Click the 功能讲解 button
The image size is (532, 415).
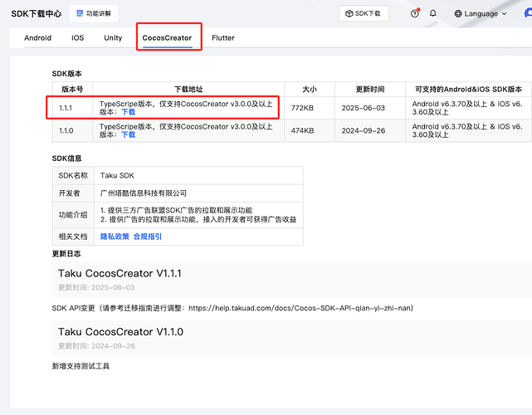point(94,13)
